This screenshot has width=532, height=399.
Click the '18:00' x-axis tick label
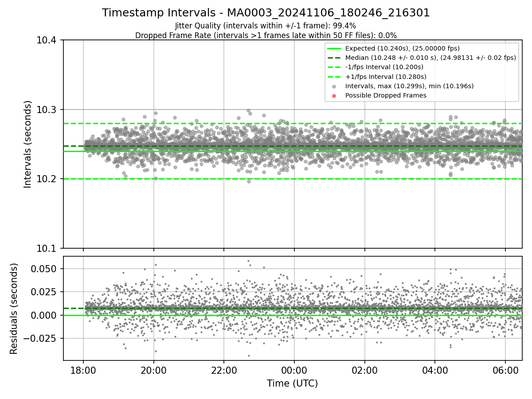point(83,370)
